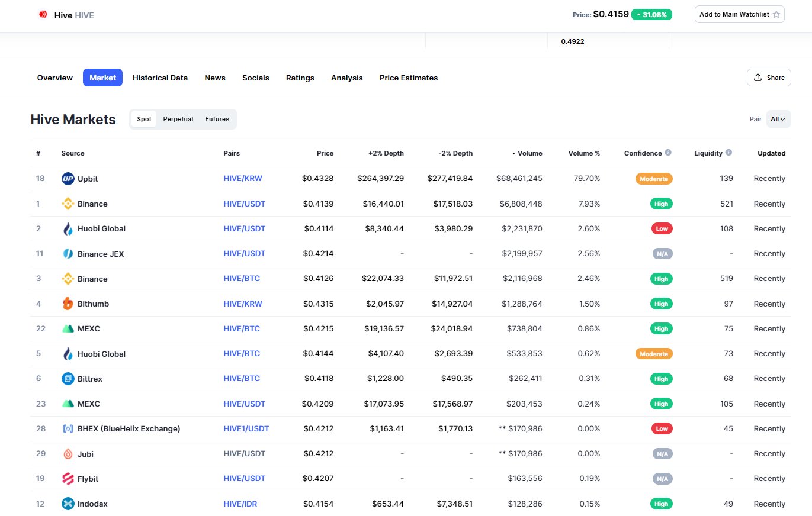
Task: Open Bittrex HIVE/BTC pair link
Action: [x=242, y=379]
